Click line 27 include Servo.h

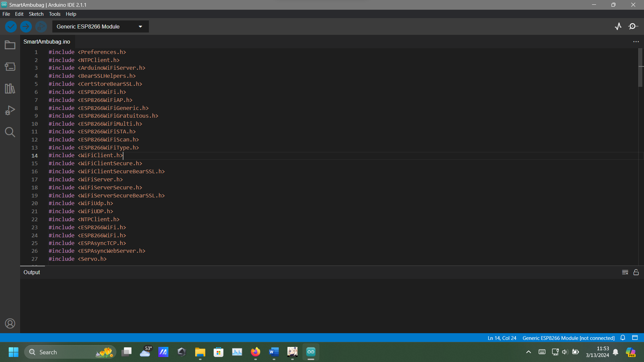77,259
